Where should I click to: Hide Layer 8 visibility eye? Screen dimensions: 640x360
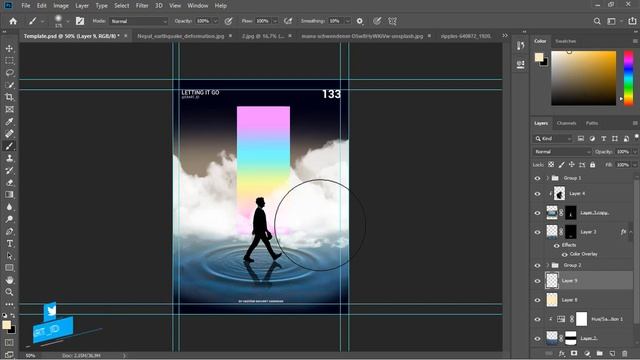[538, 300]
